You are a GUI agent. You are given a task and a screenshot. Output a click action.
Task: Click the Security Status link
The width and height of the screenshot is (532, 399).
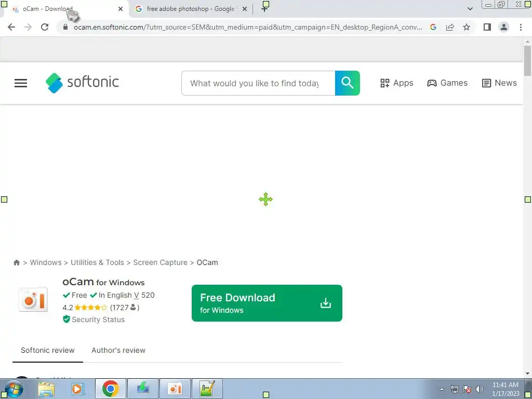tap(94, 320)
